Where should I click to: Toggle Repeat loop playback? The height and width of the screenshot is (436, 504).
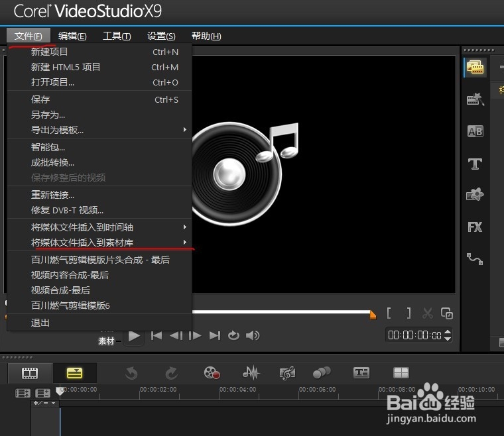(x=233, y=336)
